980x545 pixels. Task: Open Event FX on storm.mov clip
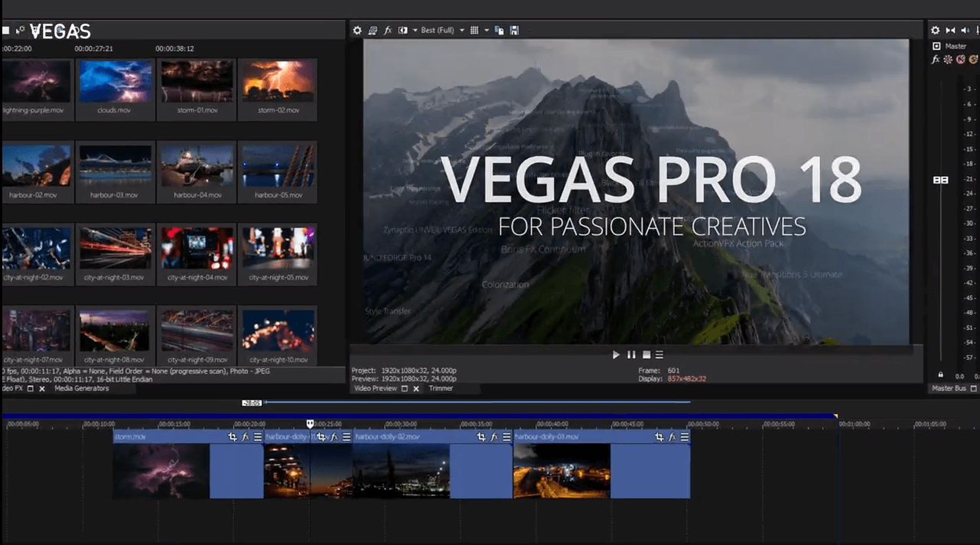click(246, 437)
